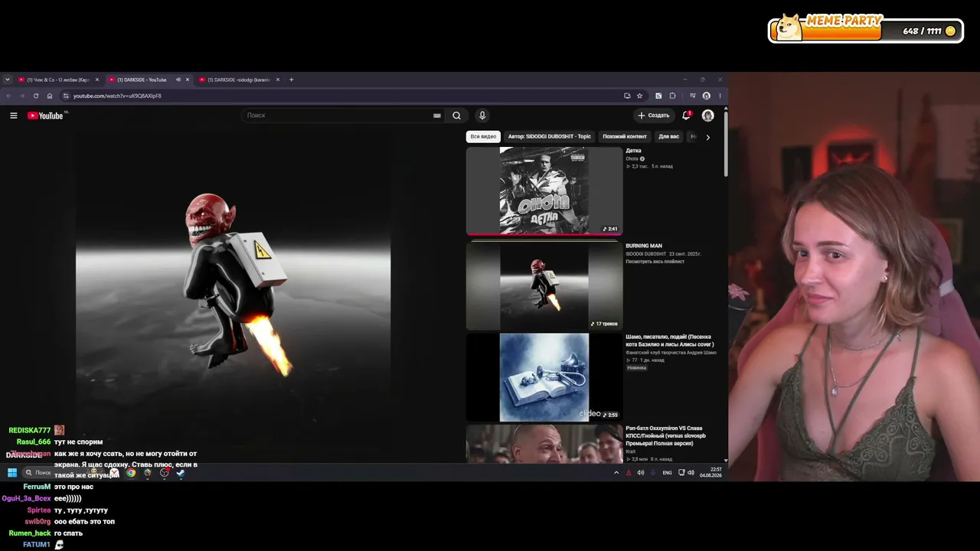Close the Чиж & Co browser tab

click(x=97, y=80)
